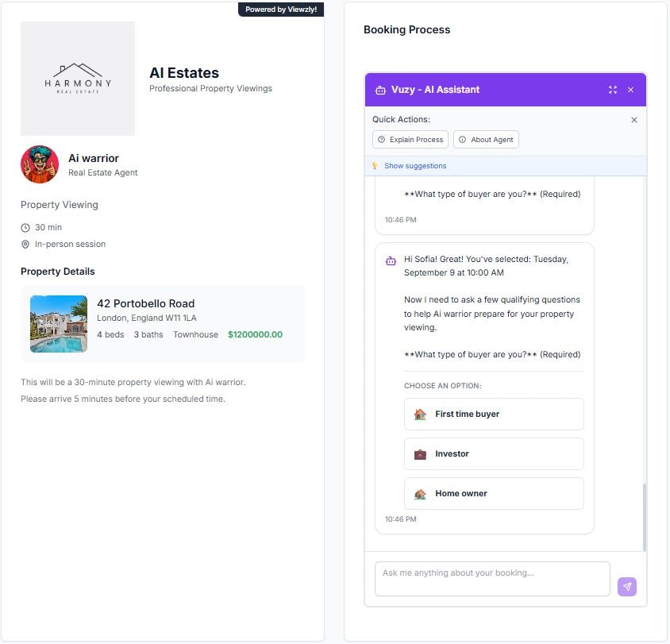Click the clock icon beside 30 min
Image resolution: width=670 pixels, height=644 pixels.
coord(25,227)
